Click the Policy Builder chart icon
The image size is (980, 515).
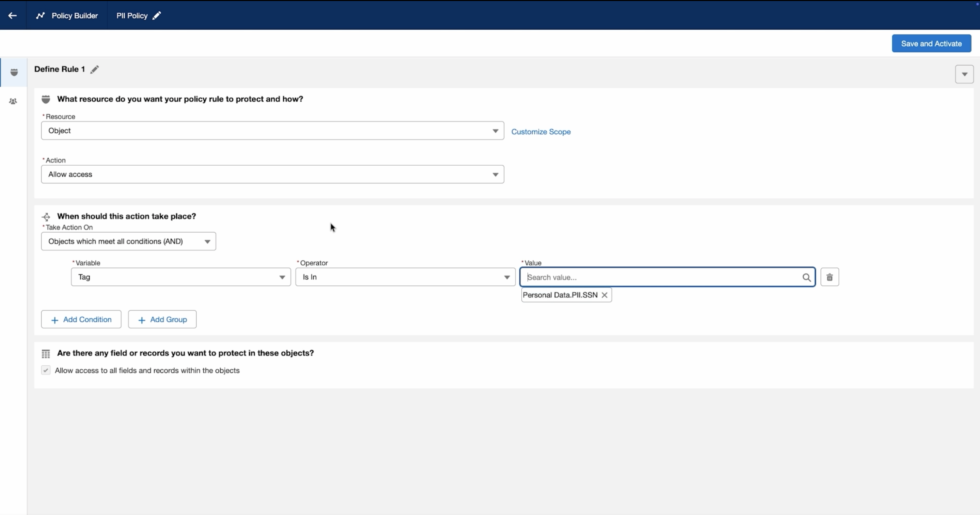40,16
